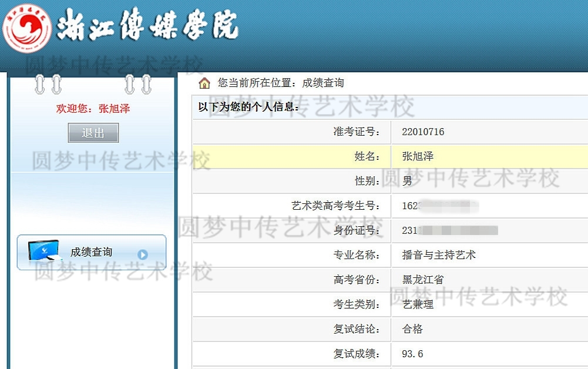Open the 成绩查询 sidebar menu item

tap(91, 252)
